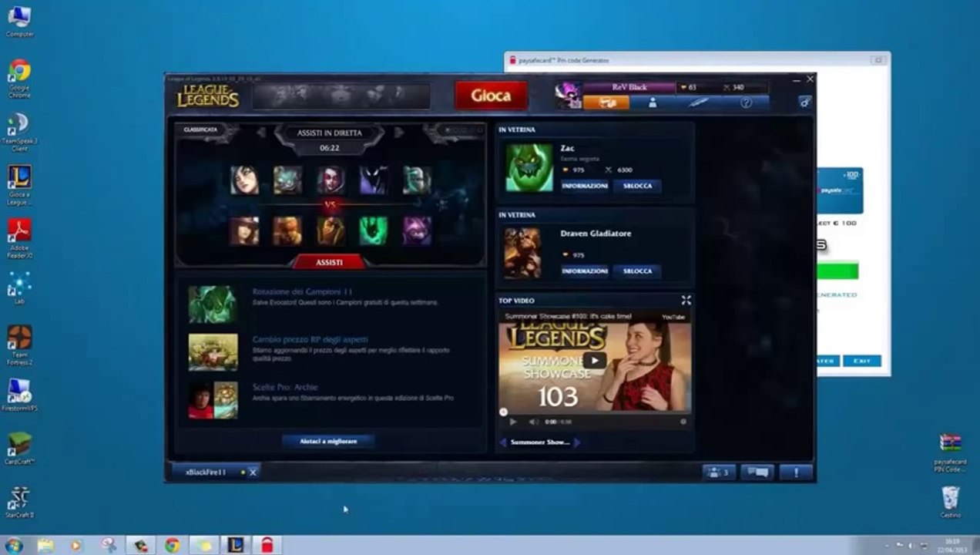Go to previous video arrow
The height and width of the screenshot is (555, 980).
pos(504,442)
